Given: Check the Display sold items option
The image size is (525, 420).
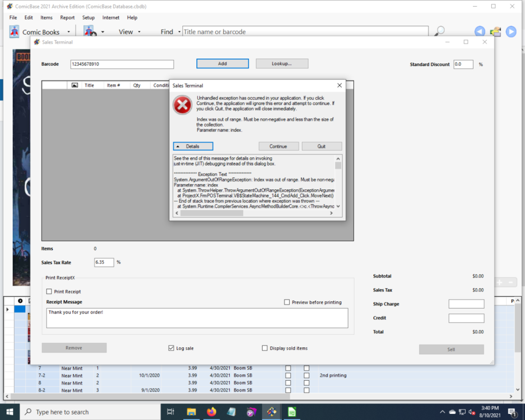Looking at the screenshot, I should click(x=265, y=348).
